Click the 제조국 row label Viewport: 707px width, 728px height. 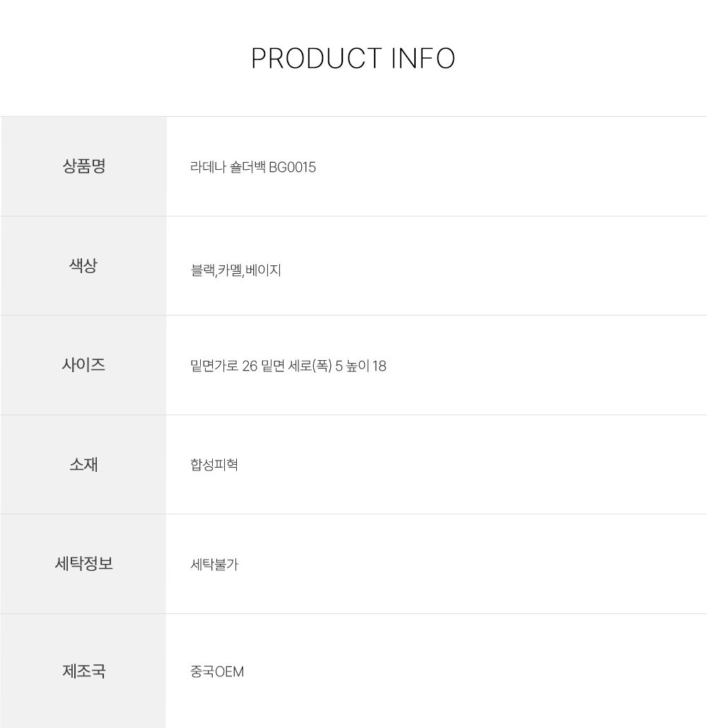(x=83, y=671)
